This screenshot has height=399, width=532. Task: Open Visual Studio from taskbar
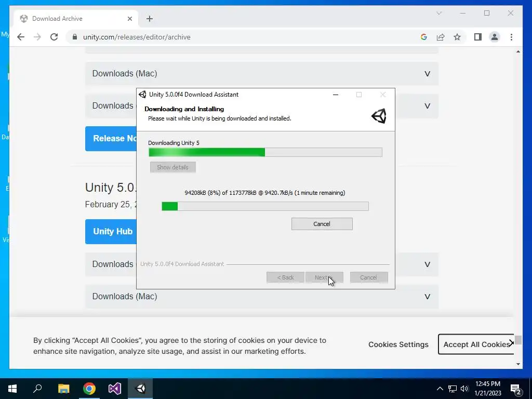(115, 389)
